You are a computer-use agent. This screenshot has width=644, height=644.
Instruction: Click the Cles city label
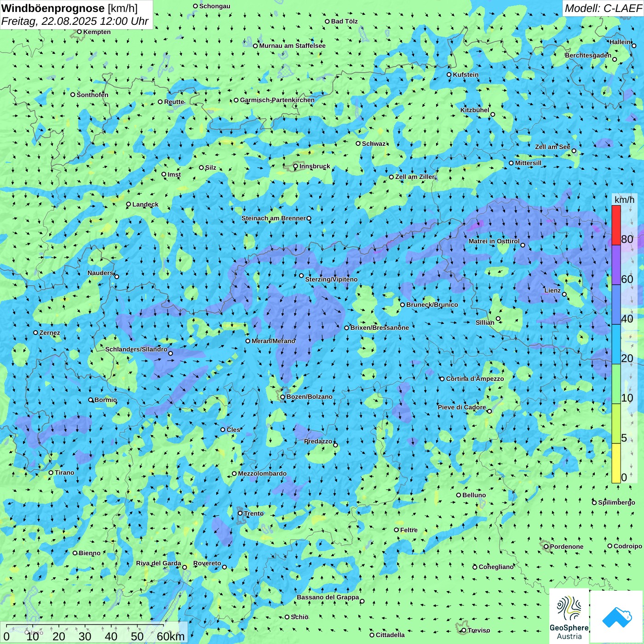(x=233, y=430)
